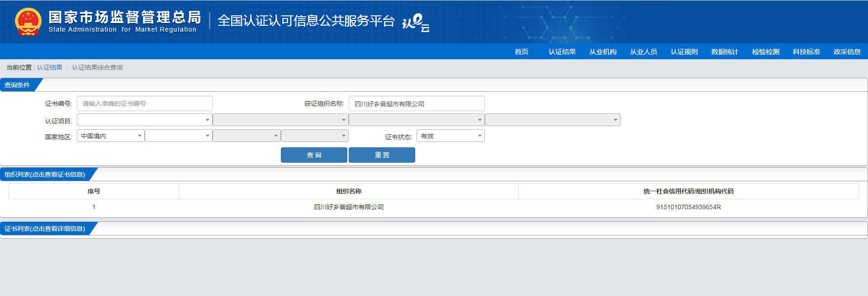The image size is (868, 296).
Task: Open the province dropdown after 中国境内
Action: click(179, 136)
